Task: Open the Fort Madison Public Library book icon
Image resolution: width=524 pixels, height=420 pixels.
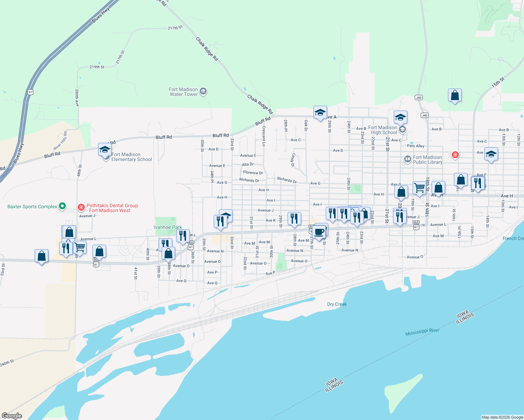Action: 408,159
